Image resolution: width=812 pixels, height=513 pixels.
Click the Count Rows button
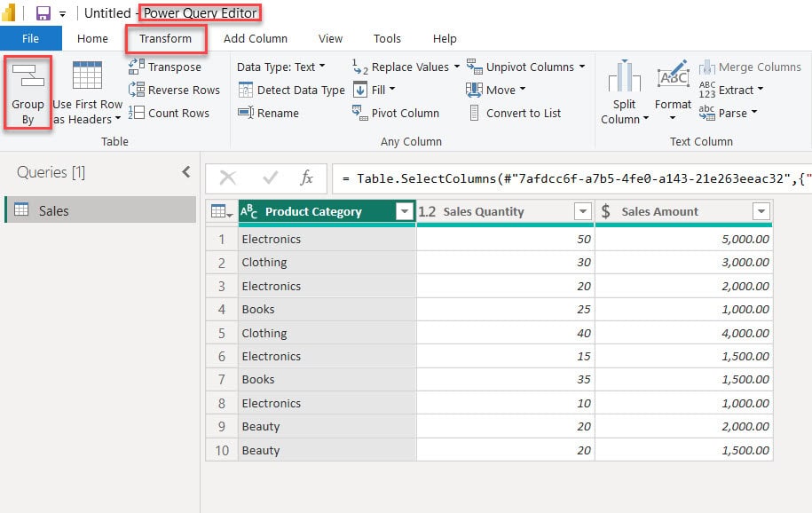pyautogui.click(x=169, y=113)
